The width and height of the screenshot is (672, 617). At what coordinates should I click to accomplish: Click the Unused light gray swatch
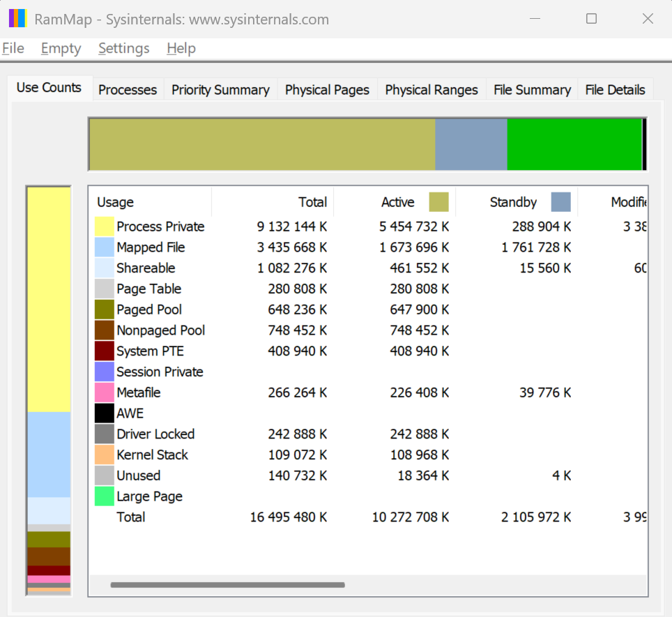[104, 475]
